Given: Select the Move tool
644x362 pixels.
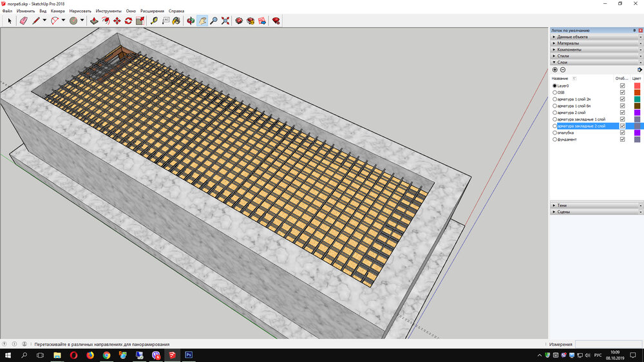Looking at the screenshot, I should tap(117, 21).
